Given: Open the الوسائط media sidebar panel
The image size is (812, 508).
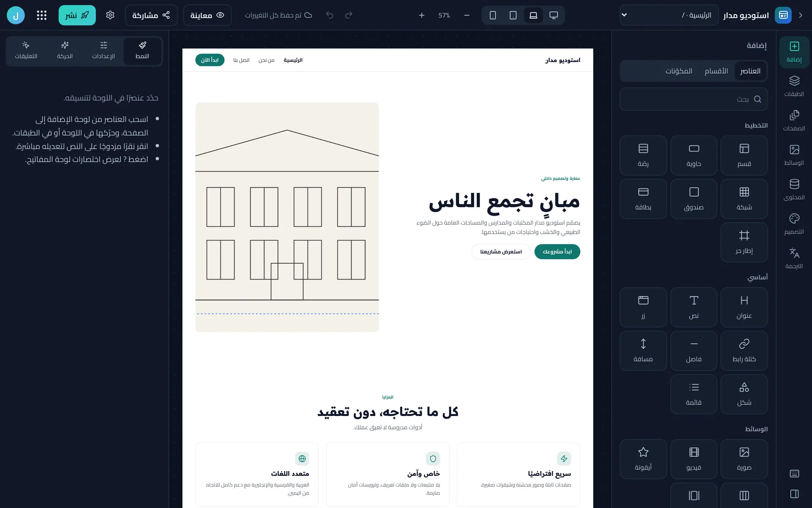Looking at the screenshot, I should [x=794, y=155].
